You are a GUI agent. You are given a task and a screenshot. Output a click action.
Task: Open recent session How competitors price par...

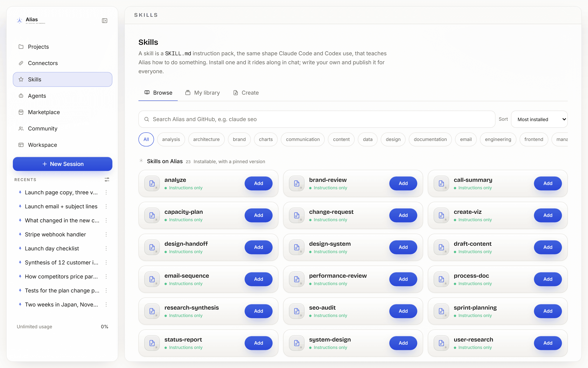pyautogui.click(x=61, y=276)
